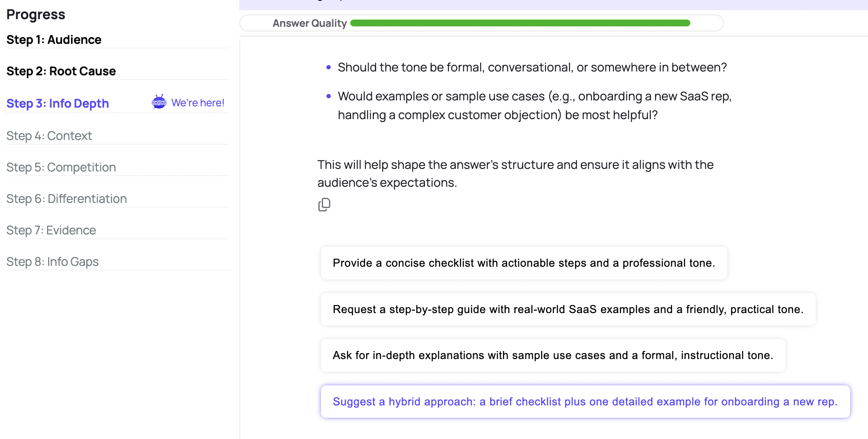The height and width of the screenshot is (439, 868).
Task: Open Step 1: Audience in progress list
Action: [54, 40]
